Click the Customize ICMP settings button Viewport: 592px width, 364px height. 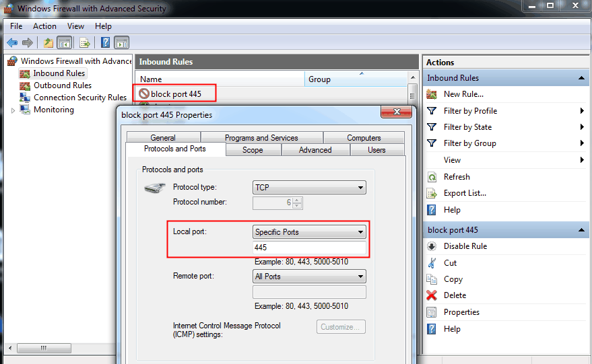341,326
